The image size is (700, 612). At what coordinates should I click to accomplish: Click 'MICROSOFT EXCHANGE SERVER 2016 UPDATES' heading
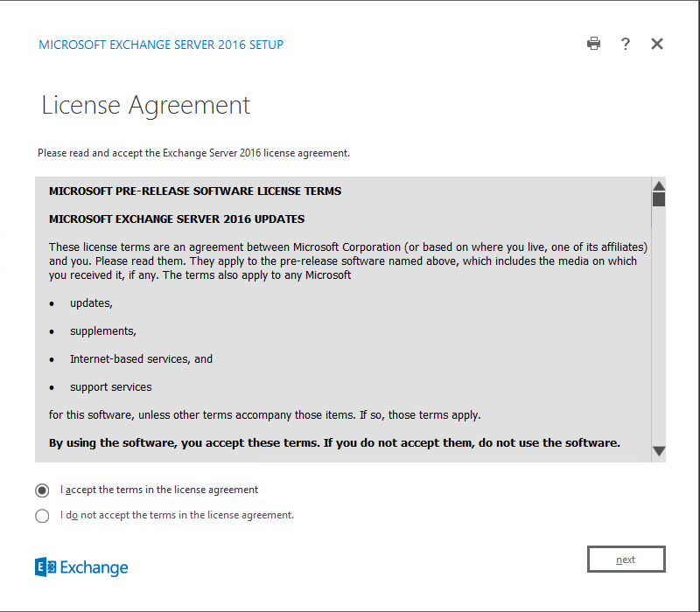tap(177, 219)
